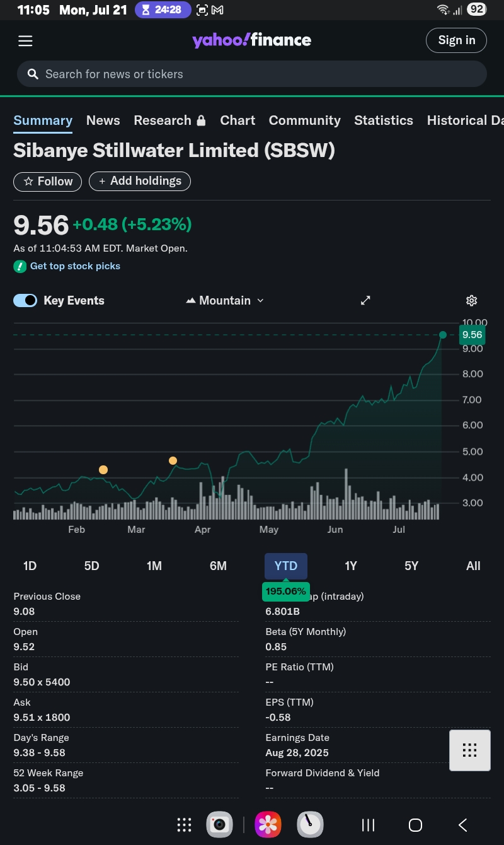Screen dimensions: 504x845
Task: Select the 1Y chart range
Action: click(351, 566)
